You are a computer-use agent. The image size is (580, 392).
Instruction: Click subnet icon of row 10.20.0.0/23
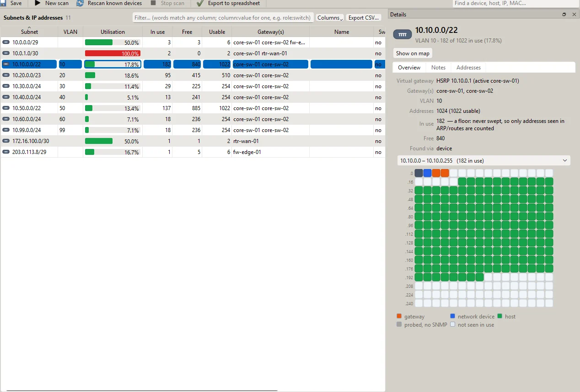tap(6, 75)
